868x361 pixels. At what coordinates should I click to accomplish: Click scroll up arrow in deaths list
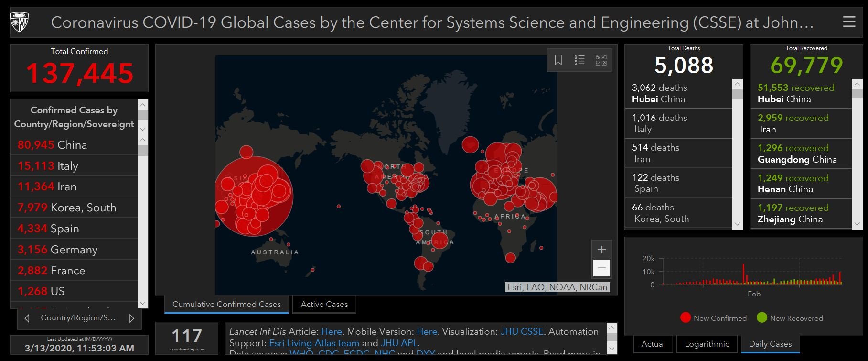click(738, 84)
